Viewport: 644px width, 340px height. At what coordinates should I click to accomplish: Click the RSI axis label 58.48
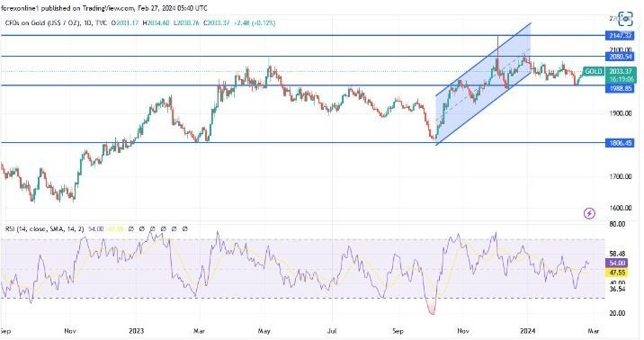coord(618,255)
